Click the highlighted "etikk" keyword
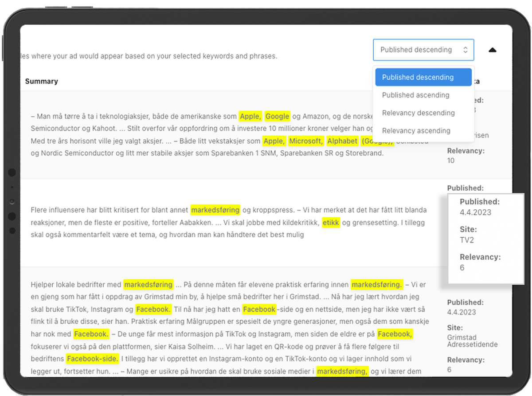This screenshot has height=396, width=532. (x=331, y=222)
